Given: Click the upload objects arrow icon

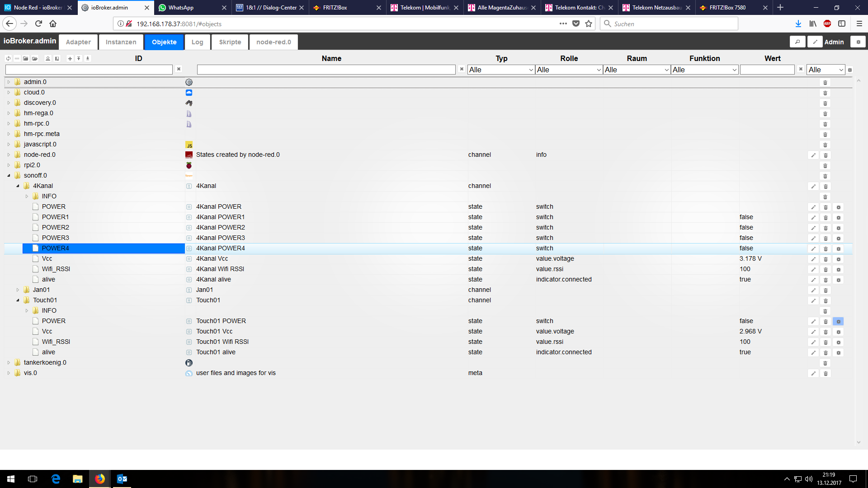Looking at the screenshot, I should click(x=79, y=58).
